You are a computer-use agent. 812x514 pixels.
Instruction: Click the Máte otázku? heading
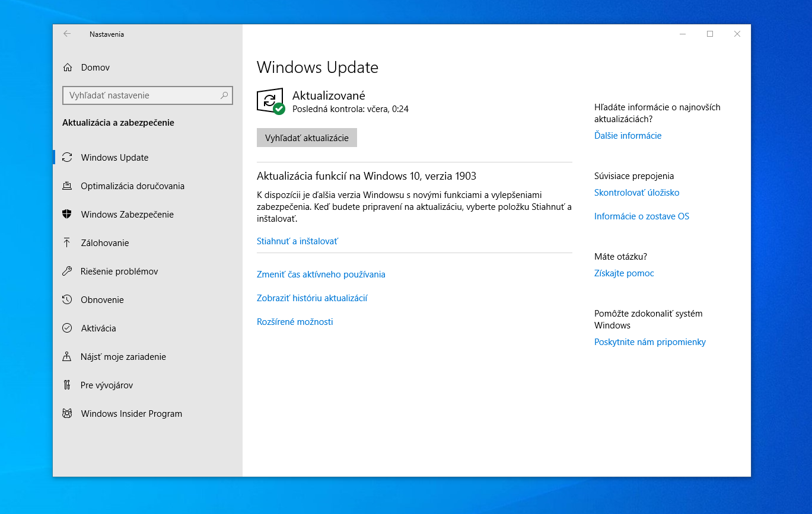coord(620,257)
